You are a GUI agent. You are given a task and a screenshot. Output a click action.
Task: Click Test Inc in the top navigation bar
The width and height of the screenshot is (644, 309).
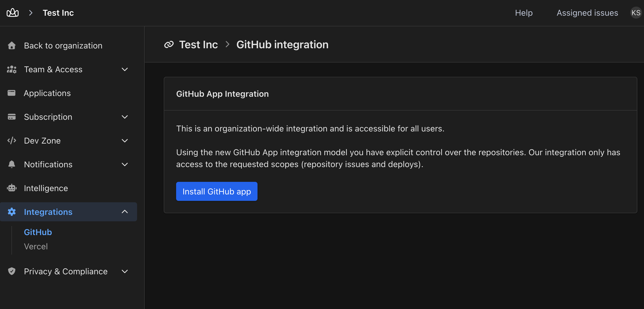(58, 13)
